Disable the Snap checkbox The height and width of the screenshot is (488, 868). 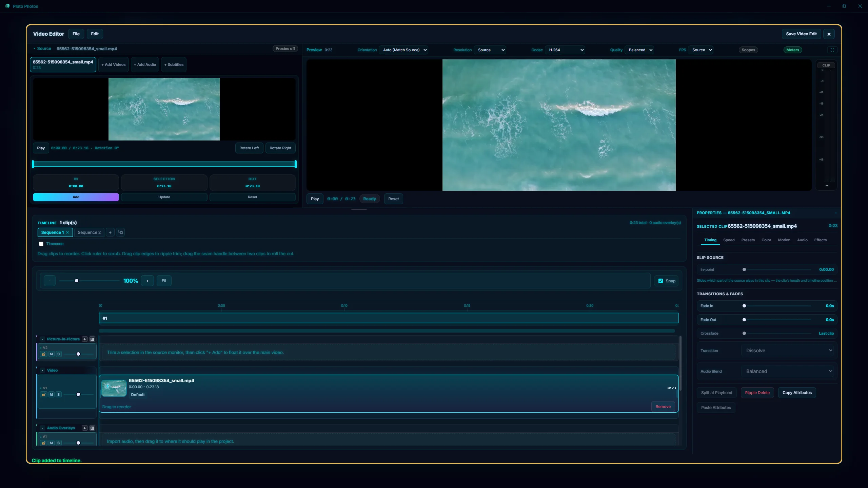click(x=660, y=281)
